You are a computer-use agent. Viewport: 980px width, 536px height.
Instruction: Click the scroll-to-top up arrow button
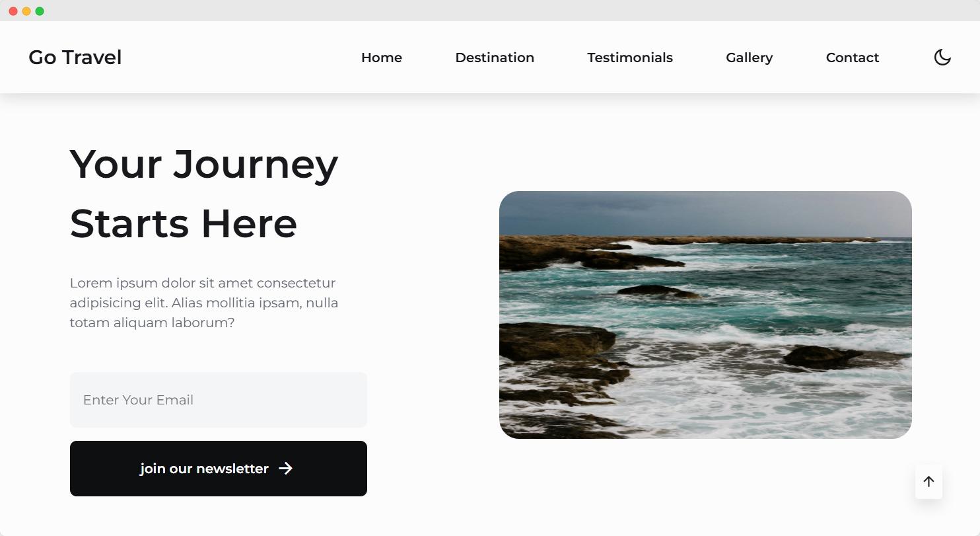(928, 482)
